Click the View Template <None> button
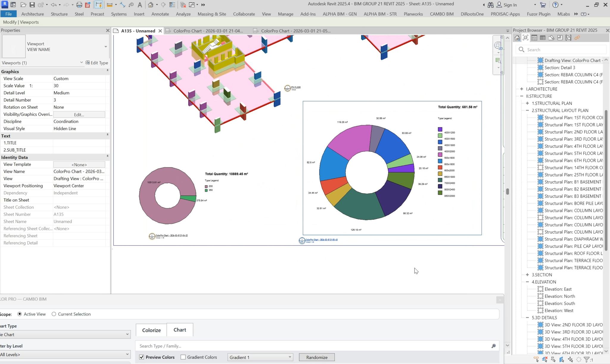Viewport: 610px width, 364px height. click(79, 165)
